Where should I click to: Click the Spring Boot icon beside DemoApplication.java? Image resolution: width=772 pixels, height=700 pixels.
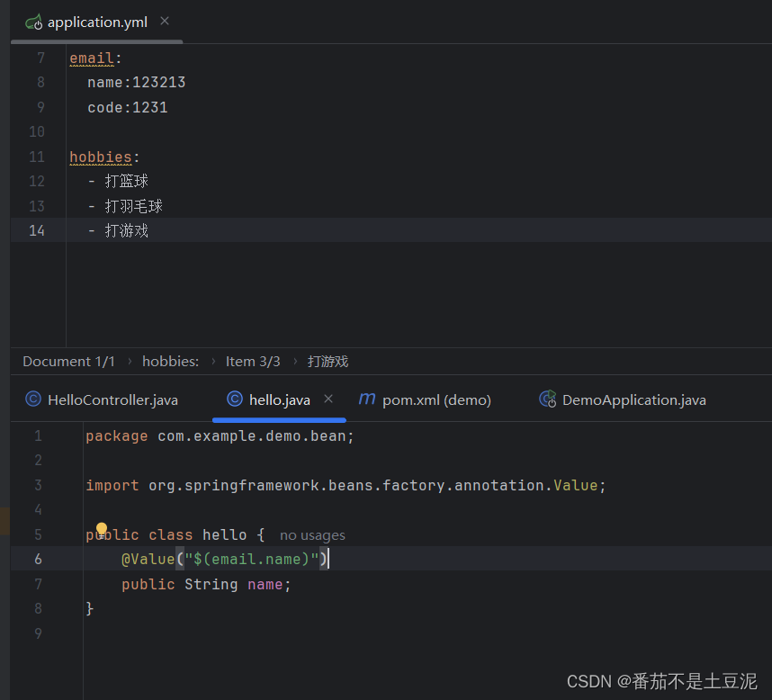pos(549,399)
